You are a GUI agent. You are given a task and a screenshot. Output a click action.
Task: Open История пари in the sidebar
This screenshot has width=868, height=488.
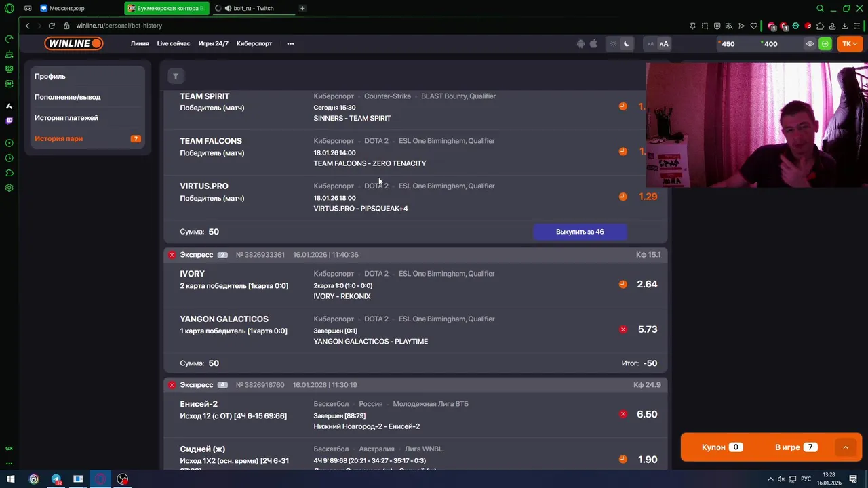[87, 138]
